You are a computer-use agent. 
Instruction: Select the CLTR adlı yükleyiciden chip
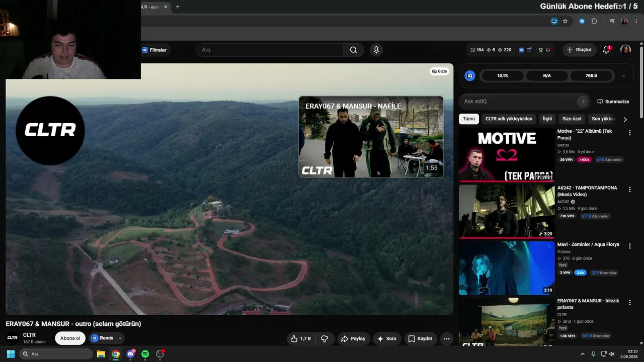point(509,119)
